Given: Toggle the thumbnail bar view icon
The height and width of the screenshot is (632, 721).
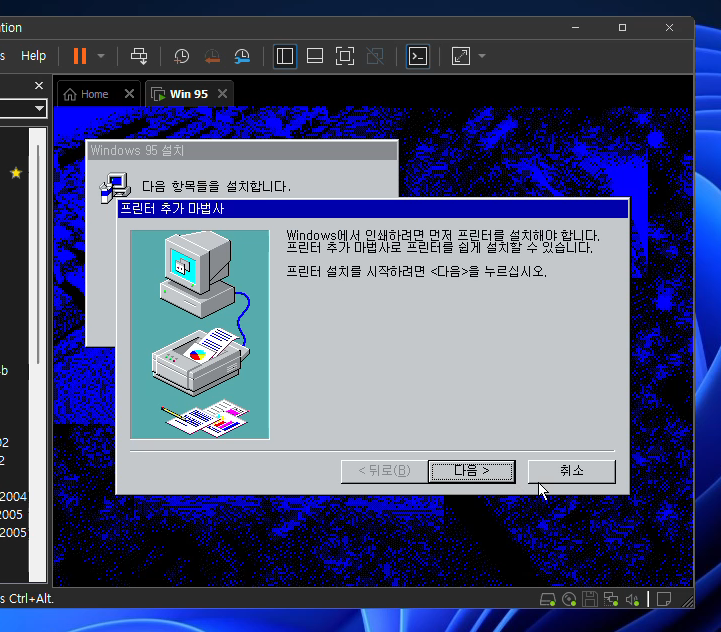Looking at the screenshot, I should [x=315, y=56].
